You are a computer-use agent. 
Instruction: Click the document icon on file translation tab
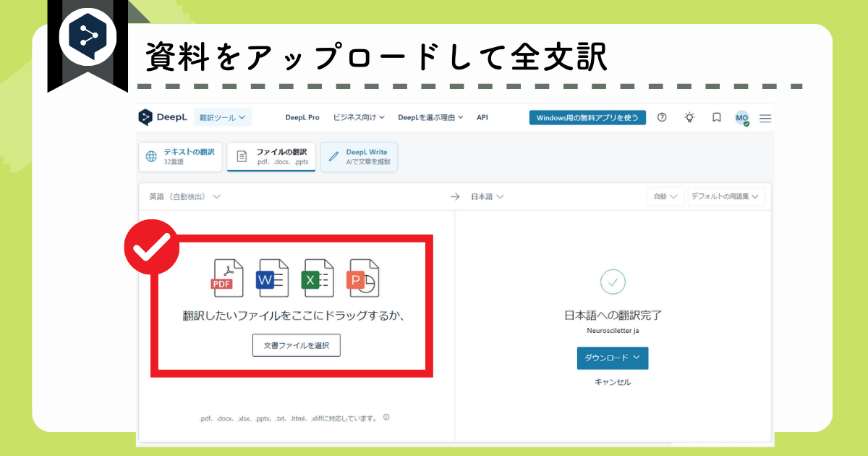tap(242, 156)
